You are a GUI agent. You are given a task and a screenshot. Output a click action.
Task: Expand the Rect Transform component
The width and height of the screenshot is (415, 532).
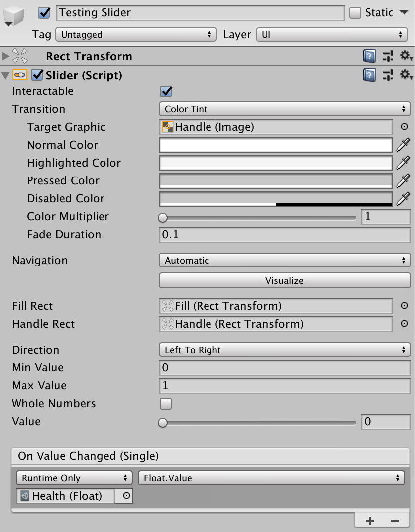coord(6,56)
